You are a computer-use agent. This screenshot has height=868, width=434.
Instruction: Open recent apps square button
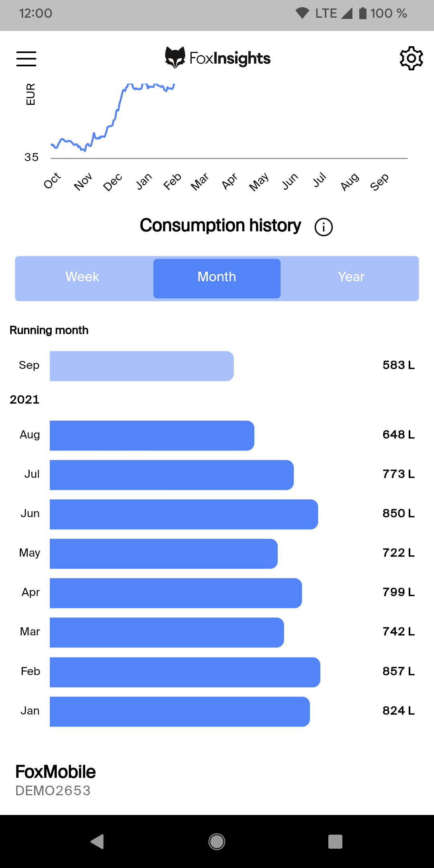[335, 841]
